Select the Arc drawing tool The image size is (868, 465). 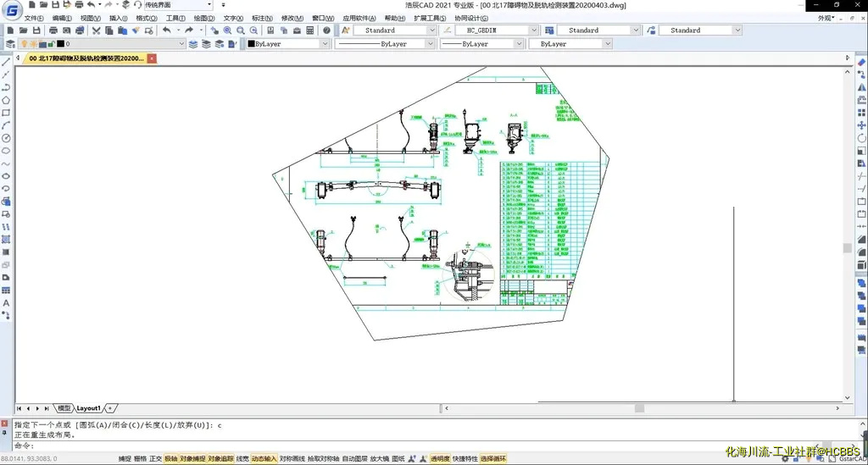pyautogui.click(x=6, y=125)
